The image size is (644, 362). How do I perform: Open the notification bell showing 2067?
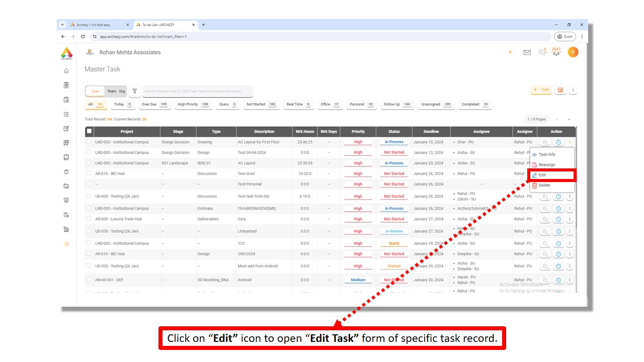tap(556, 52)
